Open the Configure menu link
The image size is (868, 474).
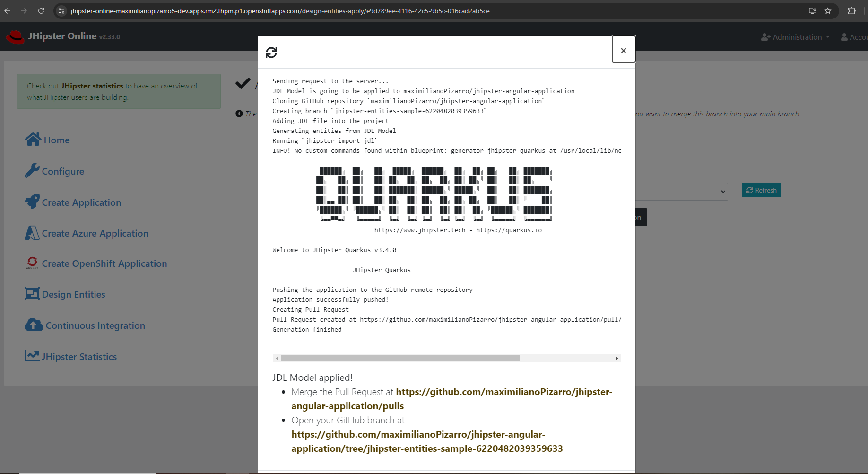tap(63, 171)
